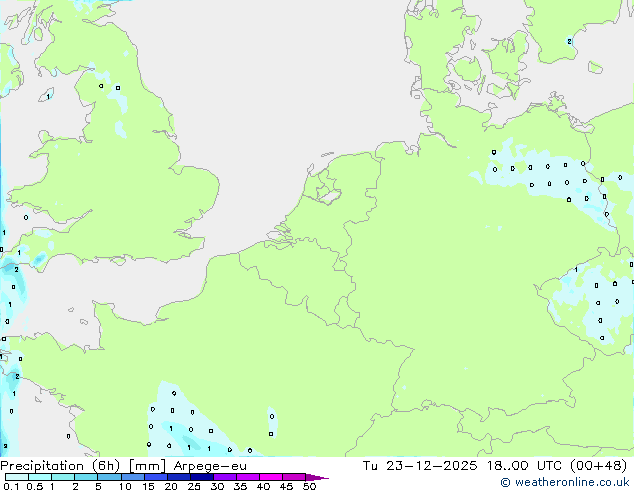Click the '0.5' legend scale label

click(34, 486)
